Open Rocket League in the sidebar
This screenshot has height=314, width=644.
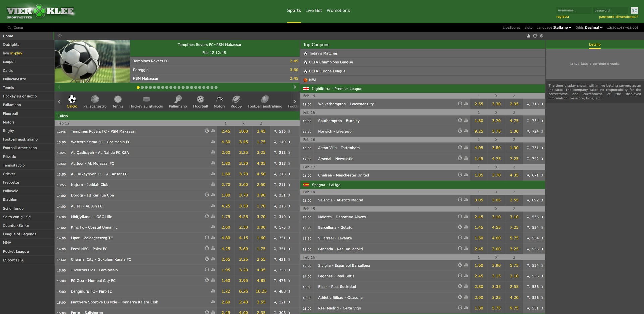tap(27, 252)
